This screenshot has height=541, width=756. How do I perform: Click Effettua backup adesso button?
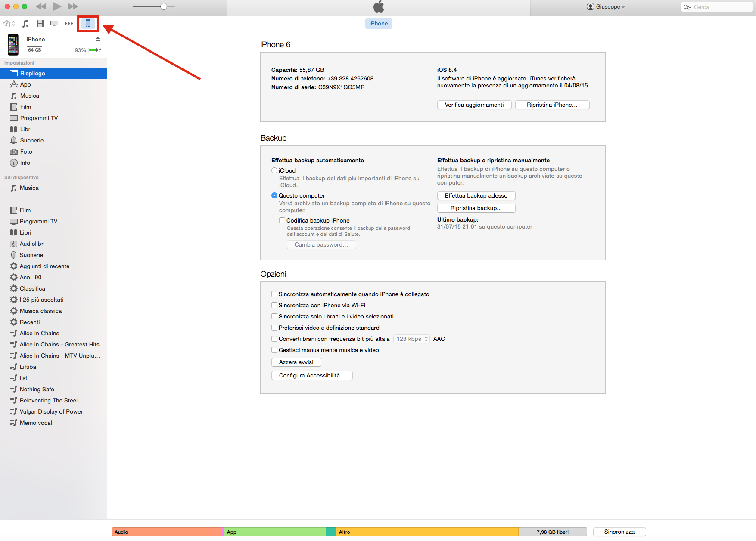coord(476,195)
